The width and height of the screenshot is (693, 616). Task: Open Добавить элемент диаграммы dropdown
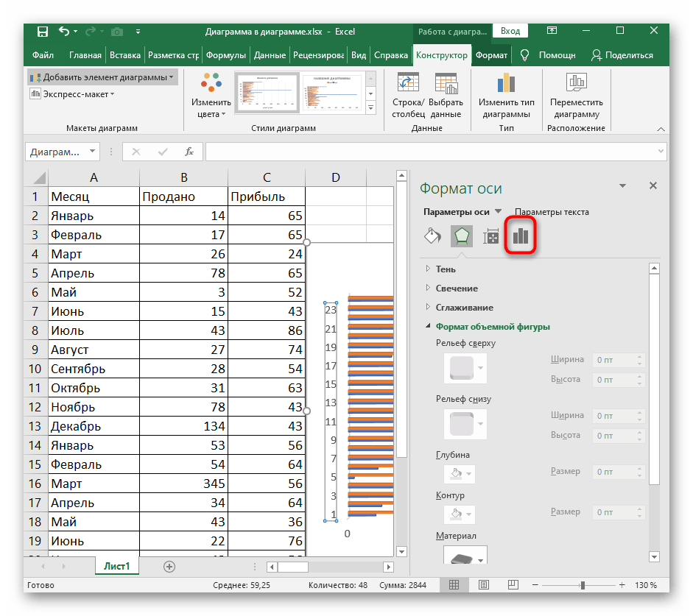click(x=102, y=77)
